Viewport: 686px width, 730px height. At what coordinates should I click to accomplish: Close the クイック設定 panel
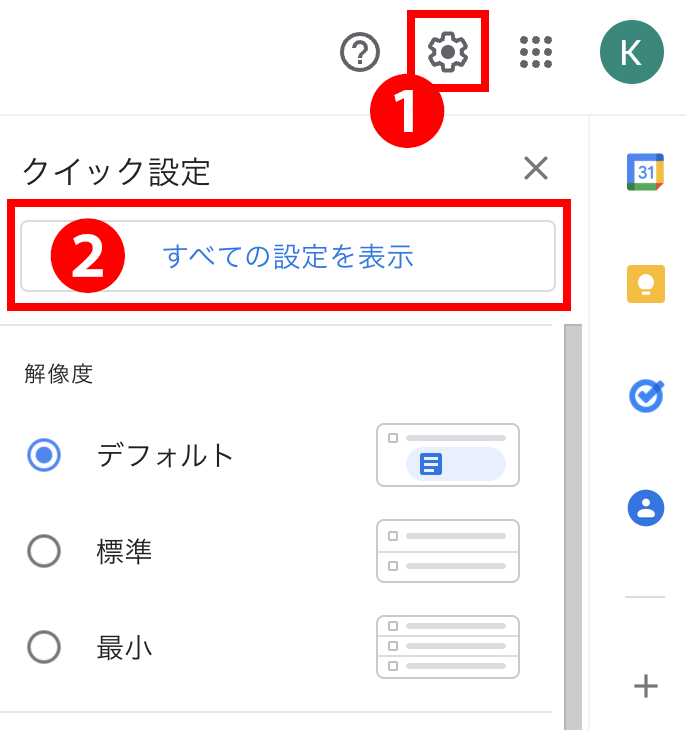pos(536,168)
